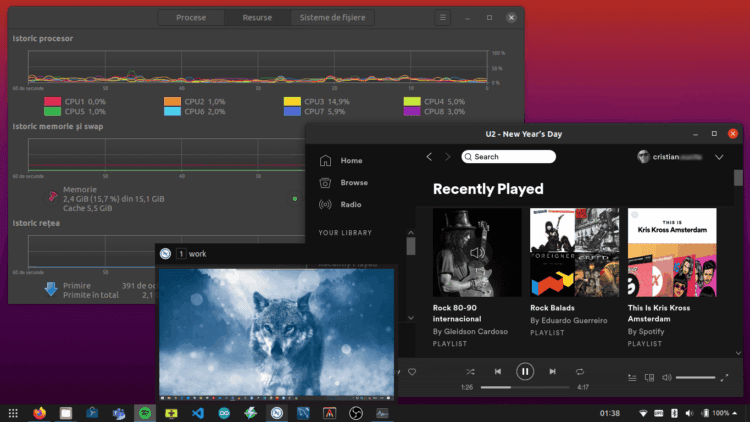Screen dimensions: 750x422
Task: Switch to the Procese tab
Action: 191,18
